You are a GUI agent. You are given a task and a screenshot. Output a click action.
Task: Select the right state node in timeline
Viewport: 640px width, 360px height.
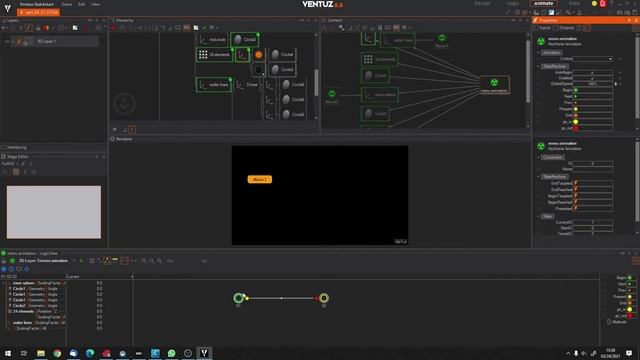324,298
